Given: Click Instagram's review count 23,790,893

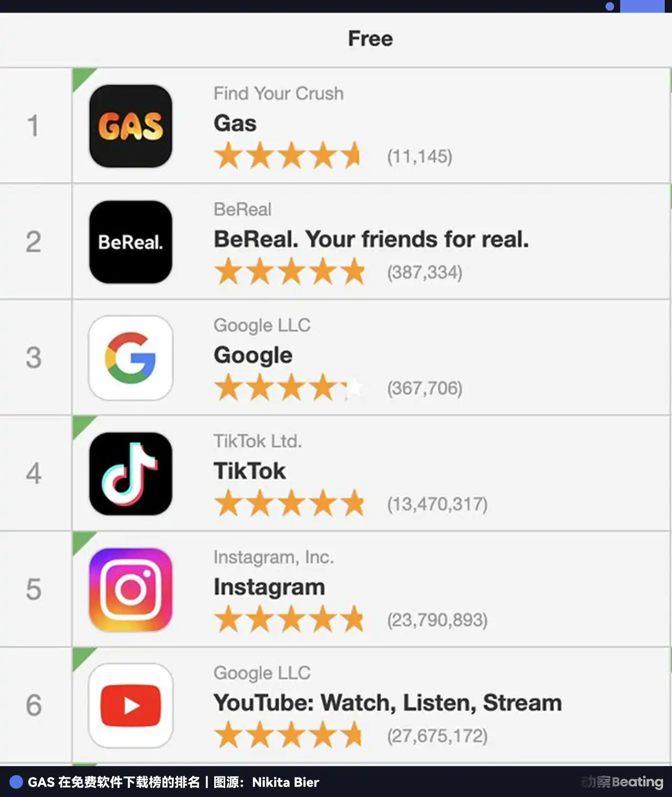Looking at the screenshot, I should pos(437,620).
